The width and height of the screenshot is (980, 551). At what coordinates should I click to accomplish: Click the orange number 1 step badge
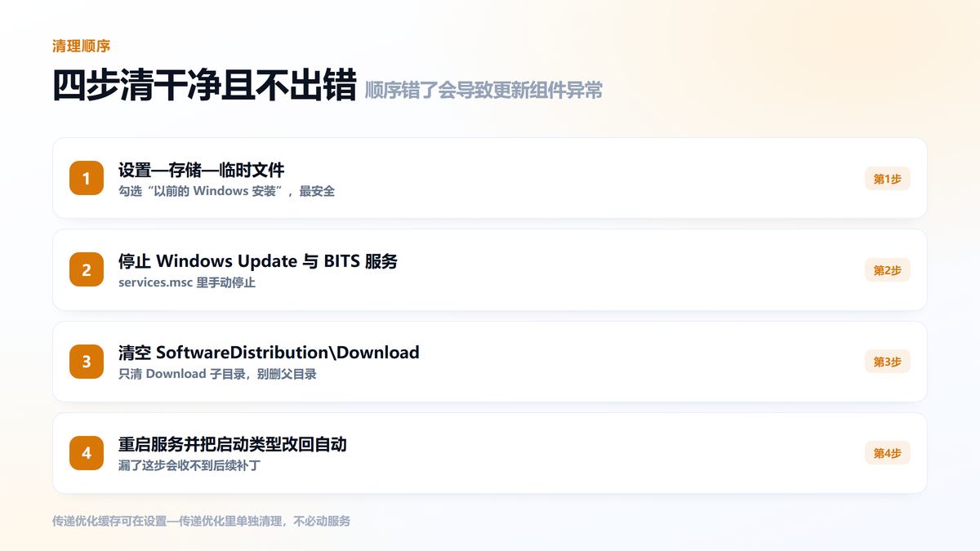(87, 178)
